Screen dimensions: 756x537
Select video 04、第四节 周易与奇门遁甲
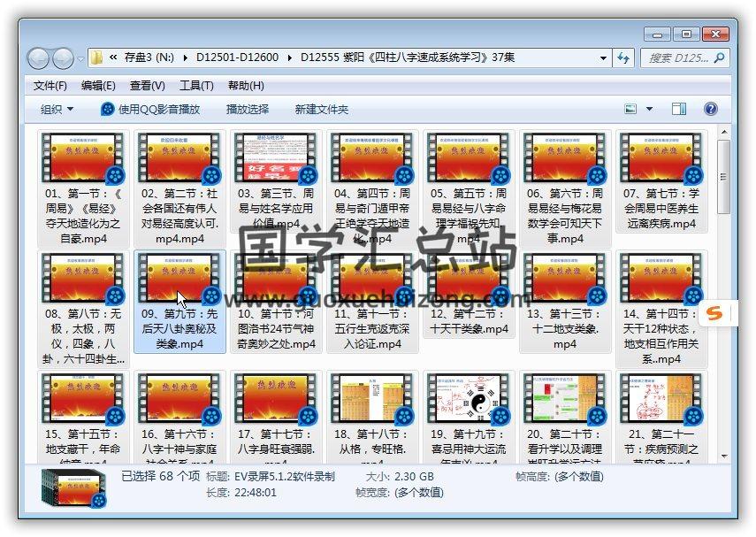pyautogui.click(x=372, y=188)
